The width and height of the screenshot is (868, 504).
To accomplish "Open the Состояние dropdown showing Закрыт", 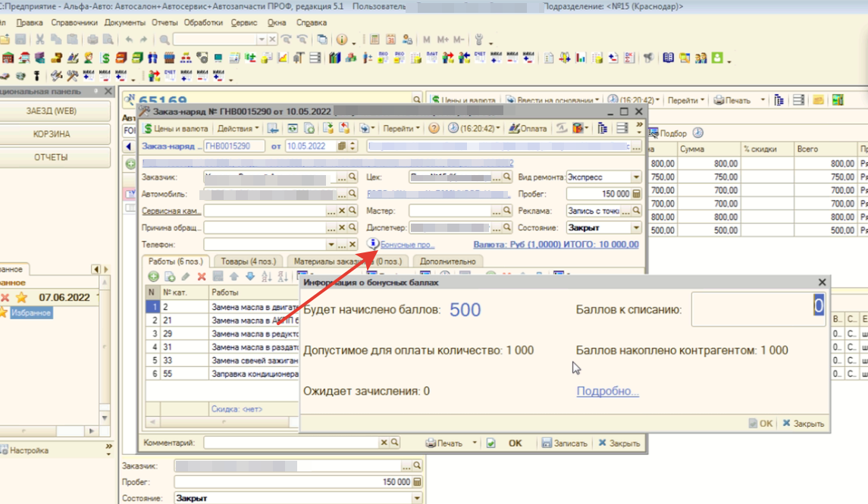I will [x=636, y=227].
